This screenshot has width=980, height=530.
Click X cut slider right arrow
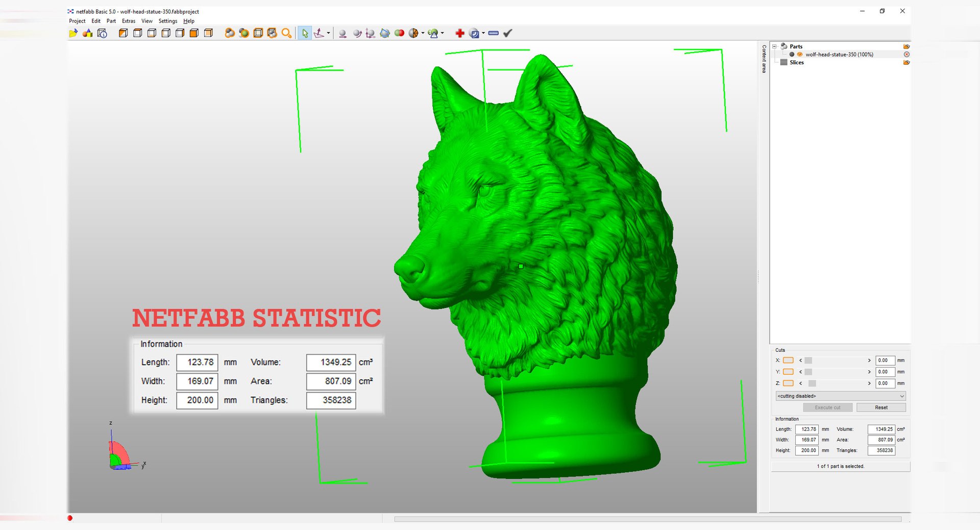[x=869, y=360]
